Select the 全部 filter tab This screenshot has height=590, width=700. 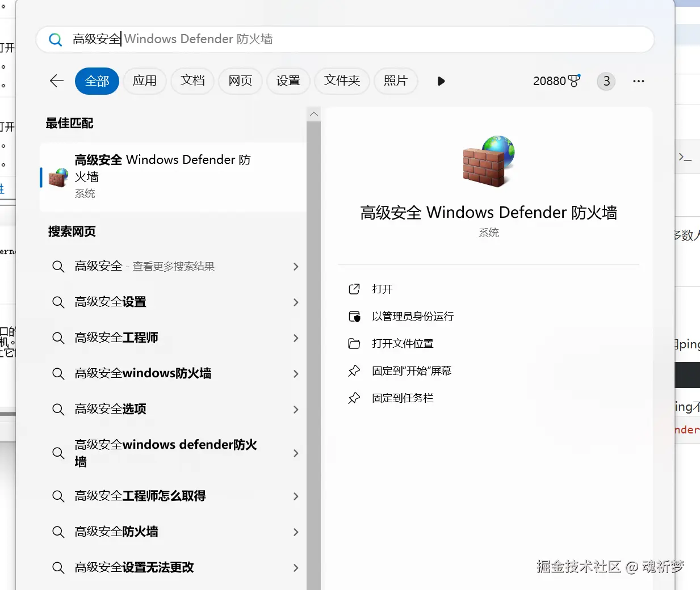coord(97,81)
